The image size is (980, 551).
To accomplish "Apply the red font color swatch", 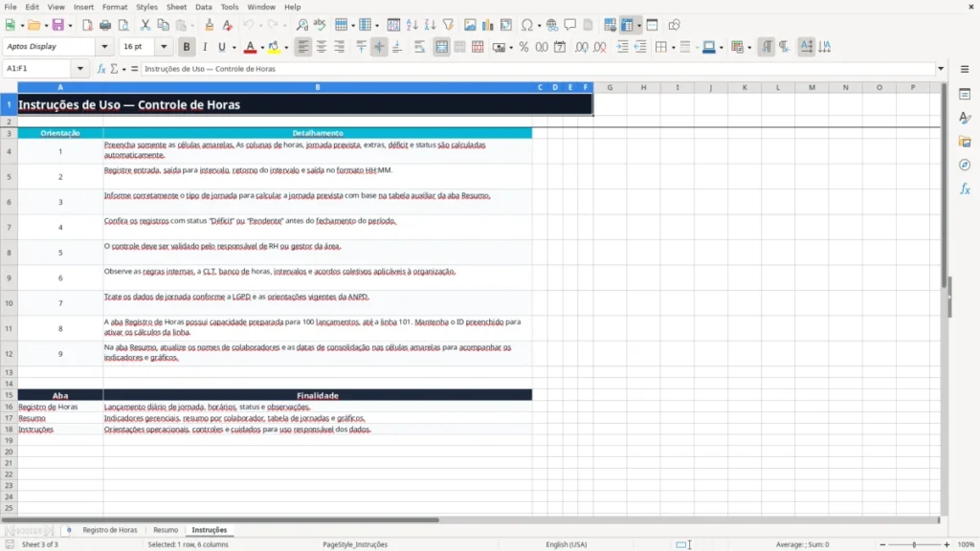I will pos(250,47).
